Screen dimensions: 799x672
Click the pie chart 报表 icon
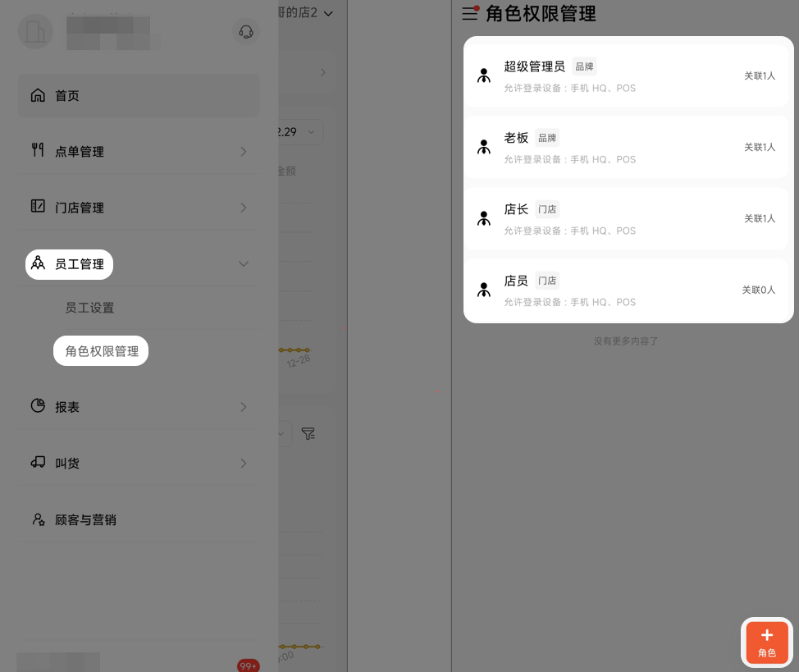click(x=38, y=405)
